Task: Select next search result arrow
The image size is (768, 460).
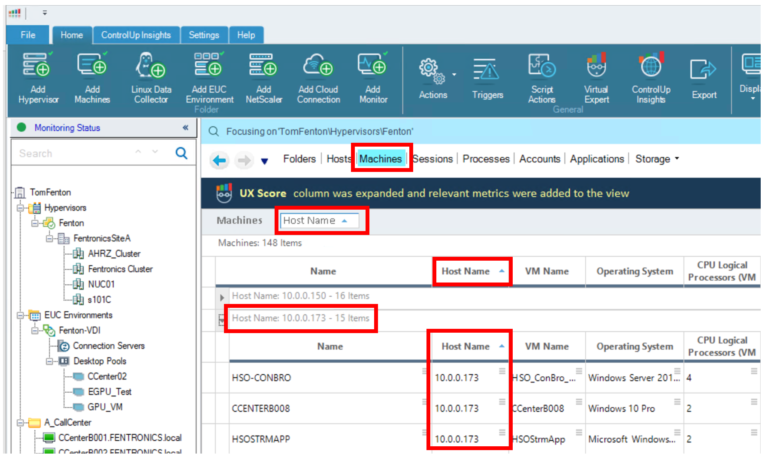Action: 155,152
